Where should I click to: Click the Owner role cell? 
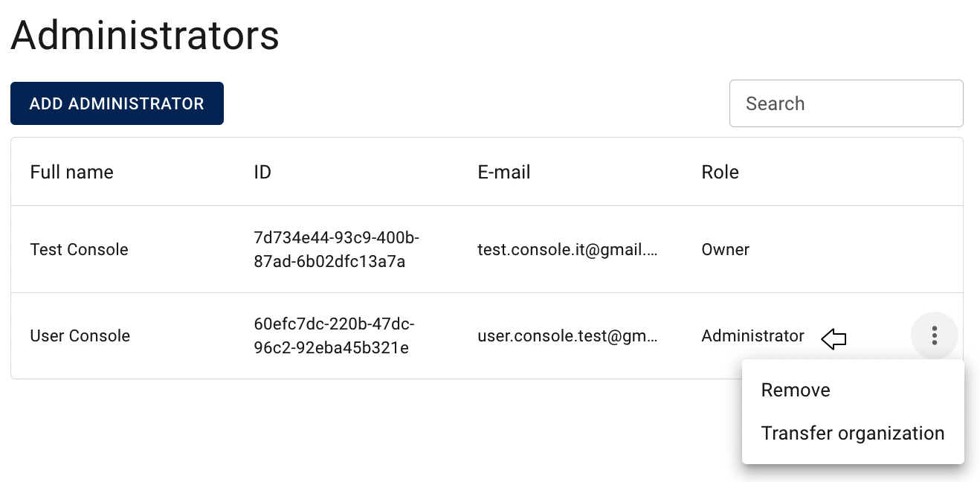click(x=725, y=249)
